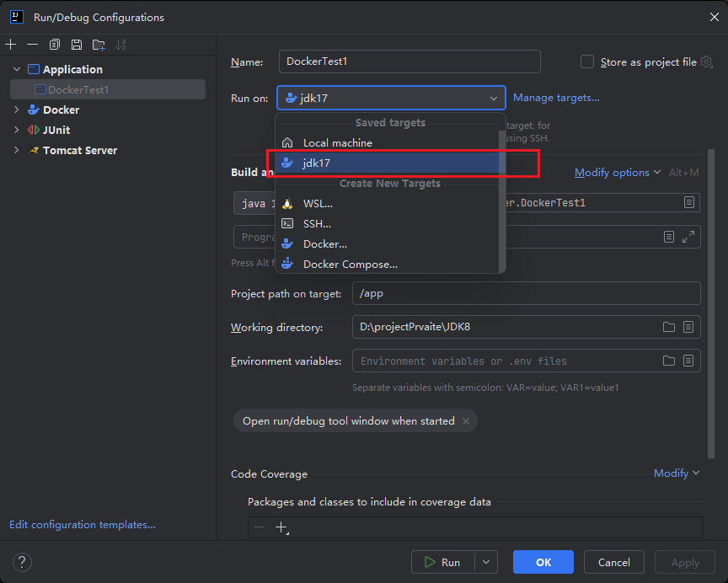Remove configuration with minus icon

(x=33, y=45)
